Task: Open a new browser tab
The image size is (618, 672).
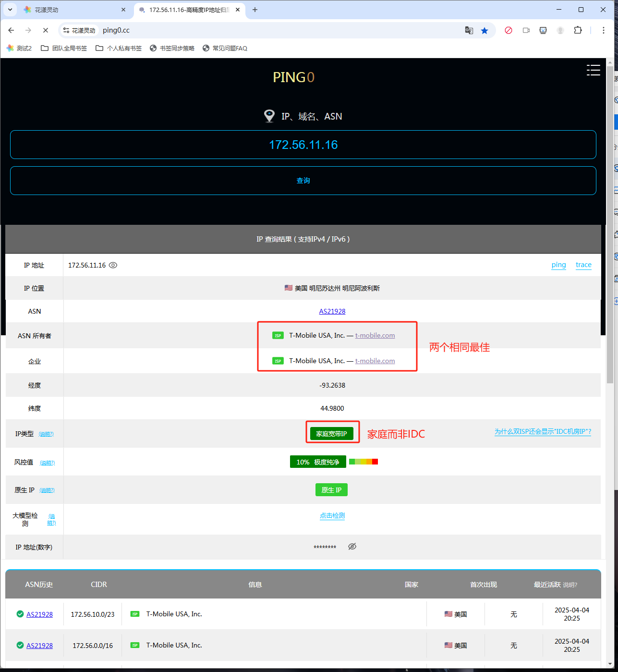Action: pyautogui.click(x=255, y=10)
